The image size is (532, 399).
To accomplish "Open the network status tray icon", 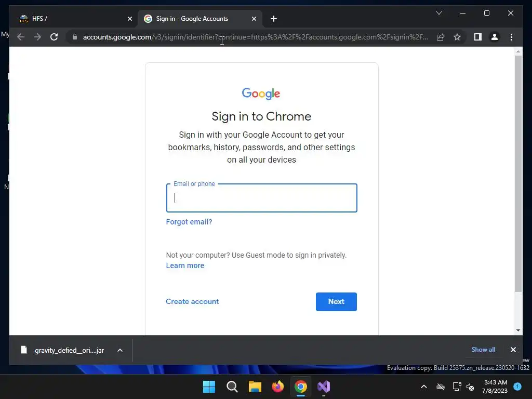I will click(457, 387).
